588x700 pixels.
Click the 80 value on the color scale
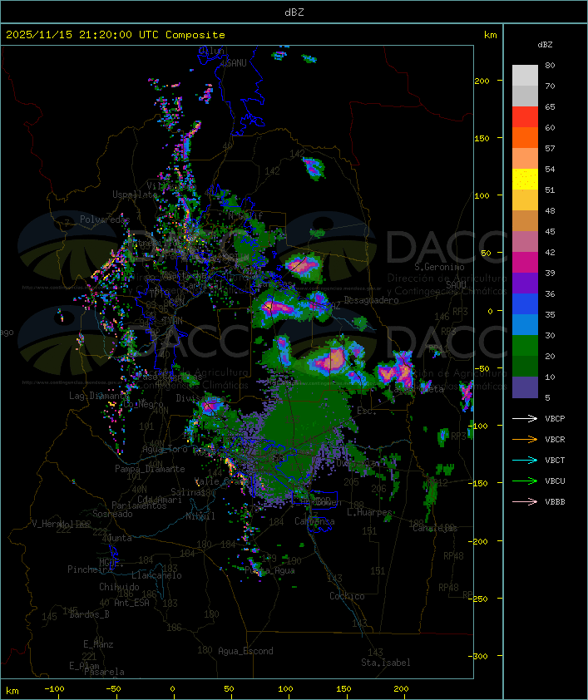(x=550, y=65)
